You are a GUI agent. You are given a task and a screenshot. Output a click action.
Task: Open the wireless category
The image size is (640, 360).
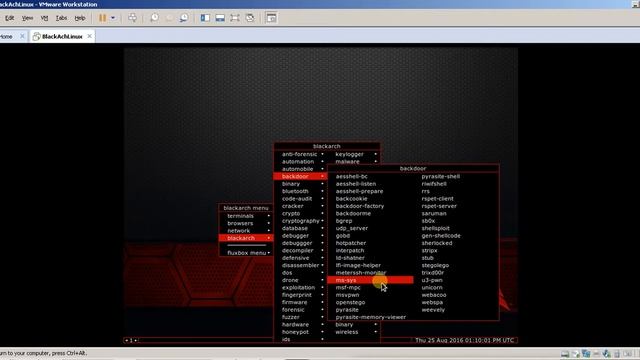(x=353, y=332)
